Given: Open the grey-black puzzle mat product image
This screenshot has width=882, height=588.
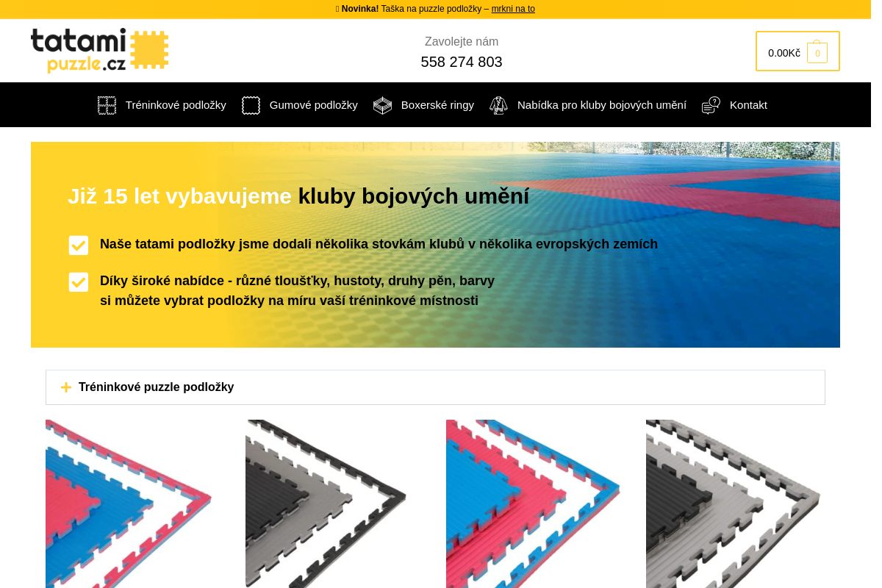Looking at the screenshot, I should [x=734, y=503].
